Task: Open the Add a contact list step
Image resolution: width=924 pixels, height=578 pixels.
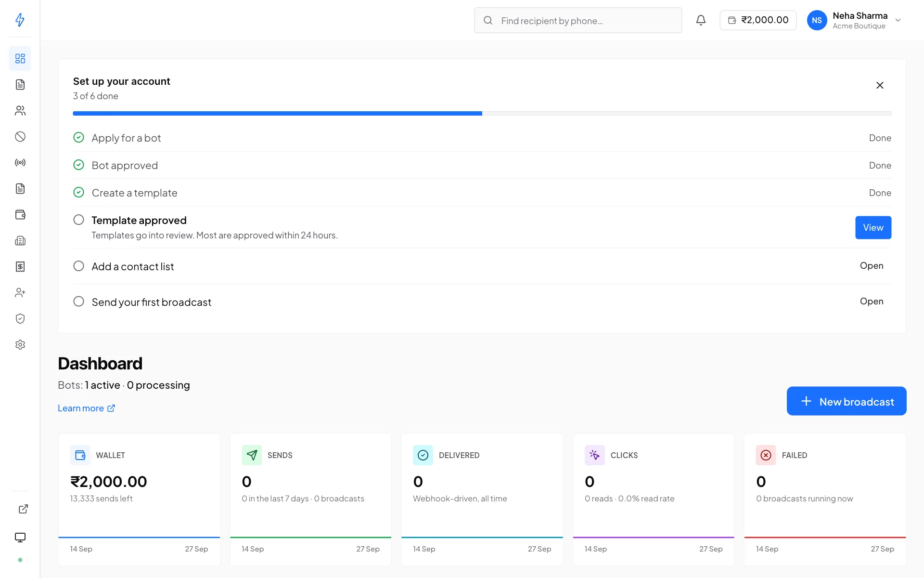Action: [872, 266]
